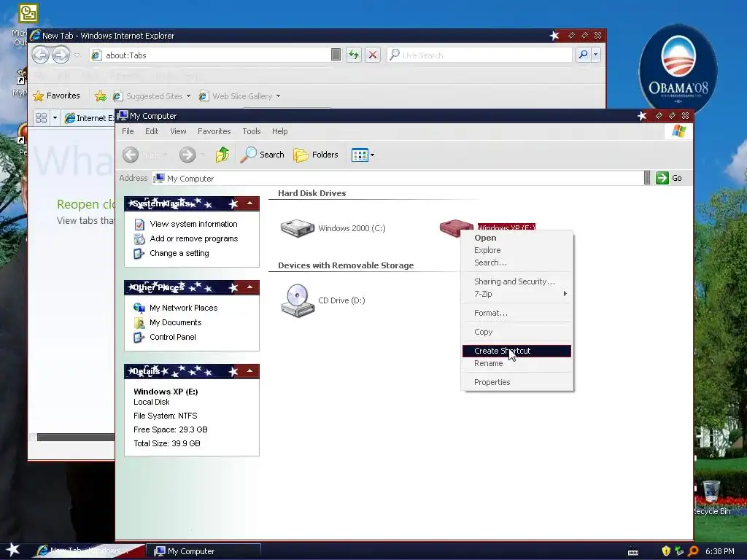Screen dimensions: 747x560
Task: Click My Computer address field
Action: (x=398, y=178)
